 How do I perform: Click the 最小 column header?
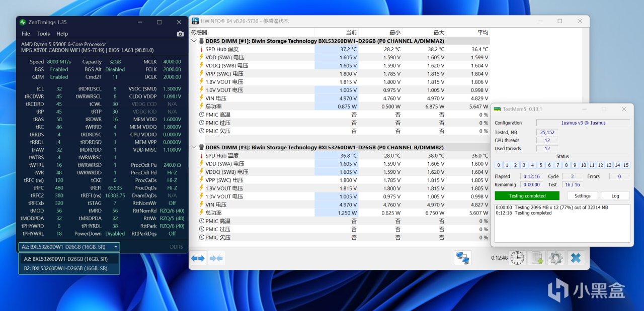pyautogui.click(x=394, y=32)
